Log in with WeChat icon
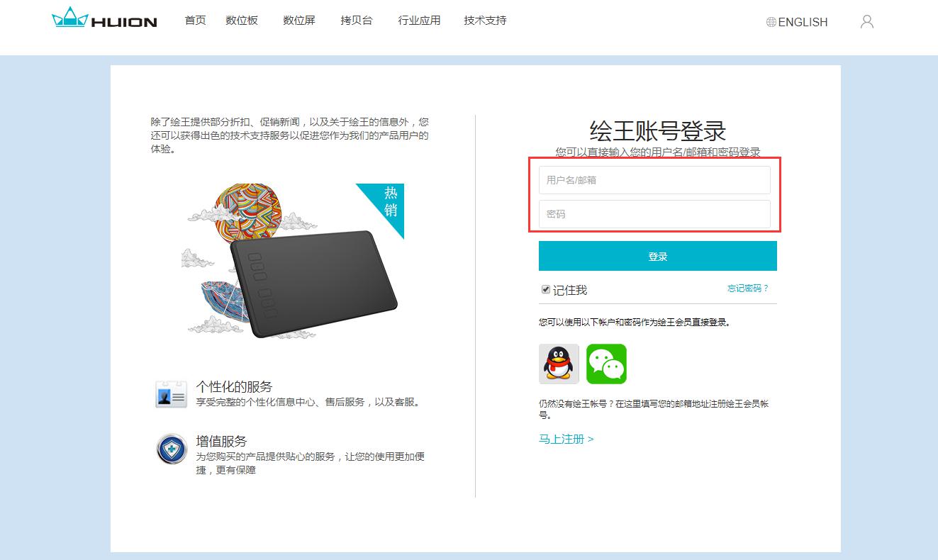Screen dimensions: 938x560 (606, 364)
